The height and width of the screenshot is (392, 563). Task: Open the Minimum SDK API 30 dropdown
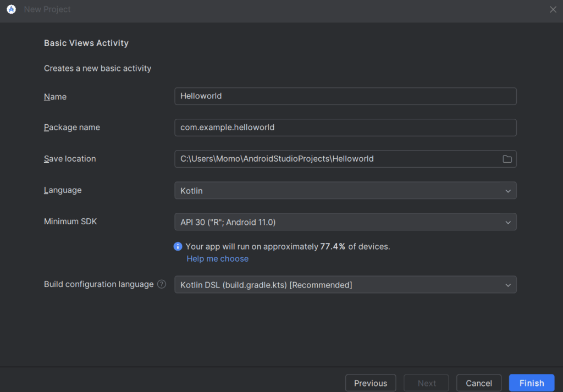pos(345,222)
